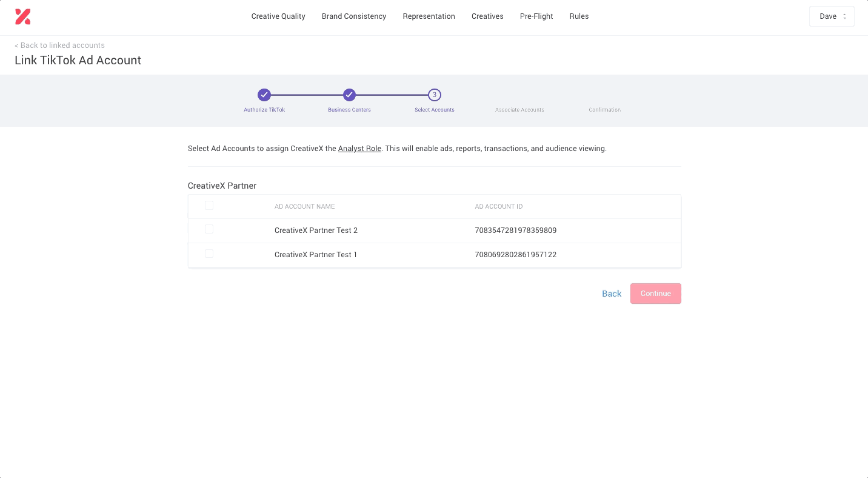This screenshot has height=478, width=868.
Task: Click the Business Centers step label
Action: pyautogui.click(x=349, y=110)
